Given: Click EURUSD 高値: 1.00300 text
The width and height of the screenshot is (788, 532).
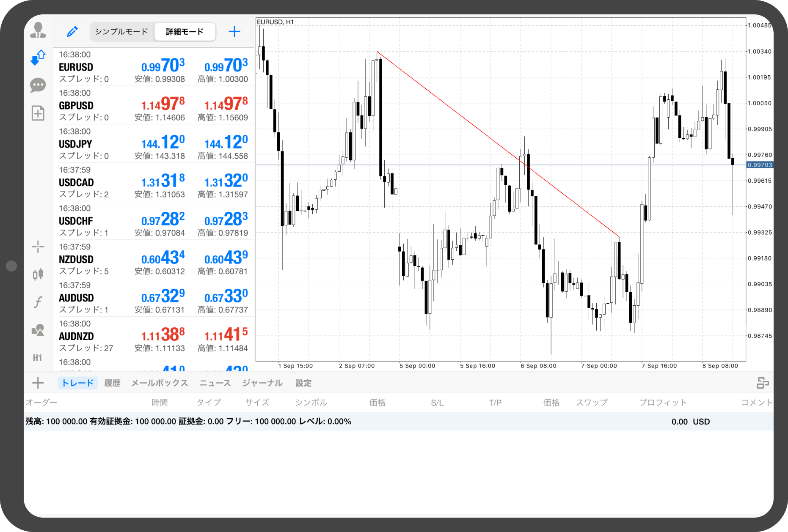Looking at the screenshot, I should click(223, 79).
